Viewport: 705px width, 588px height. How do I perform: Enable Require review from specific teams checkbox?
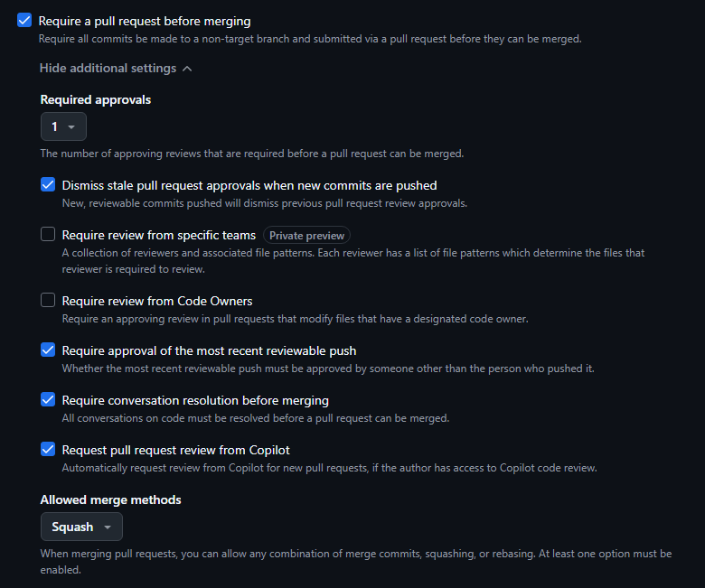(x=48, y=234)
